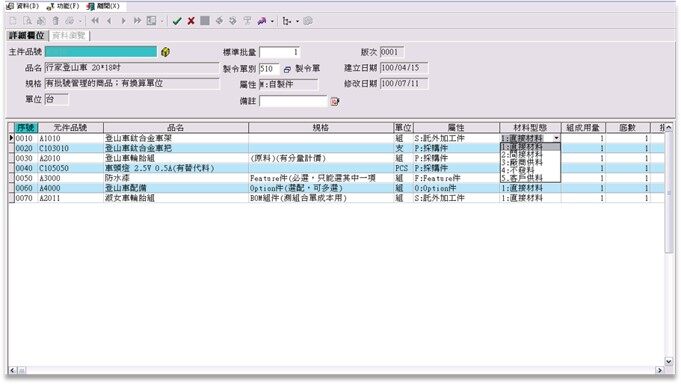Click the copy record toolbar icon

coord(41,21)
